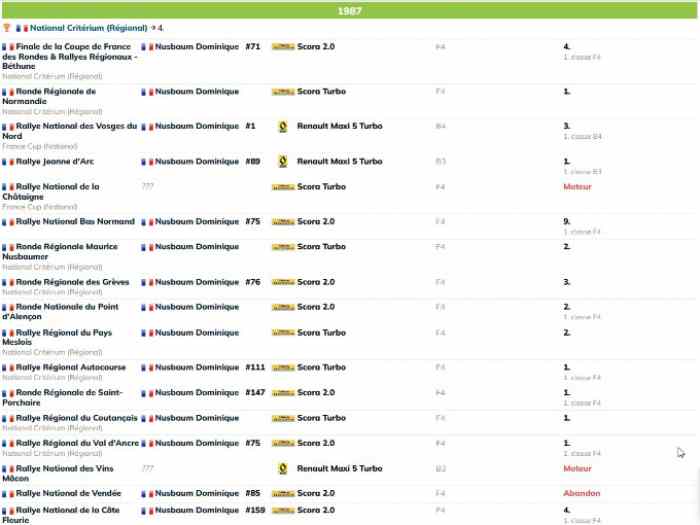Click Nusbaum Dominique in the Val d'Ancre row
The image size is (700, 525).
point(197,443)
